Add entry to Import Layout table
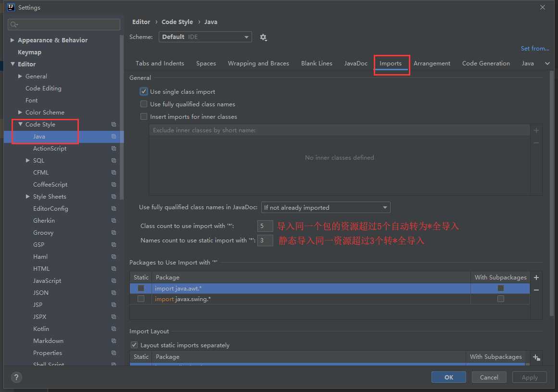558x392 pixels. click(536, 357)
